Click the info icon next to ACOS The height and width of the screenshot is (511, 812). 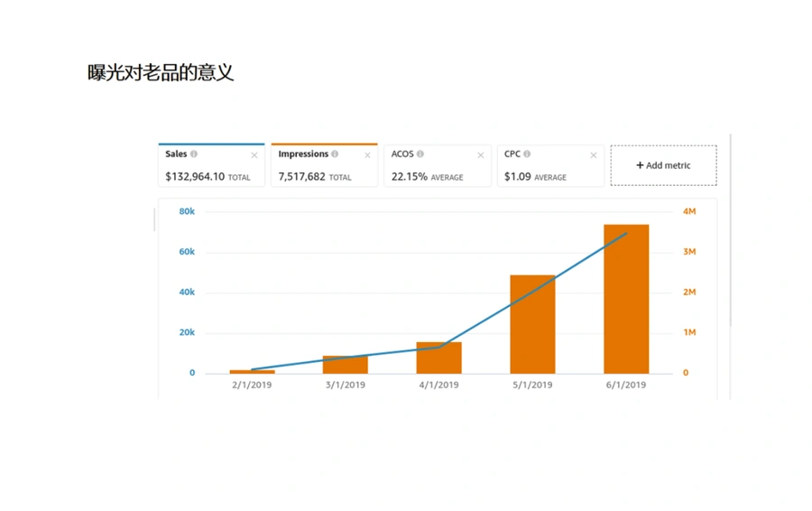[420, 153]
